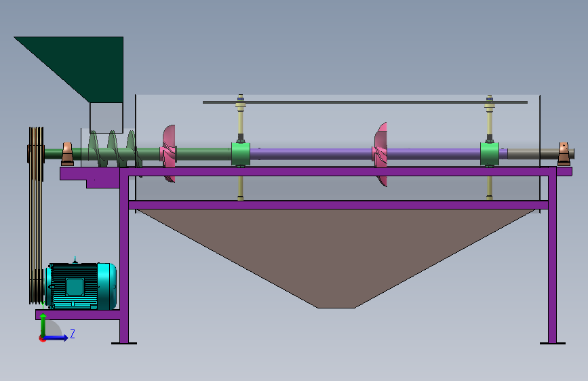Viewport: 588px width, 381px height.
Task: Click the right green shaft hub
Action: pos(490,154)
